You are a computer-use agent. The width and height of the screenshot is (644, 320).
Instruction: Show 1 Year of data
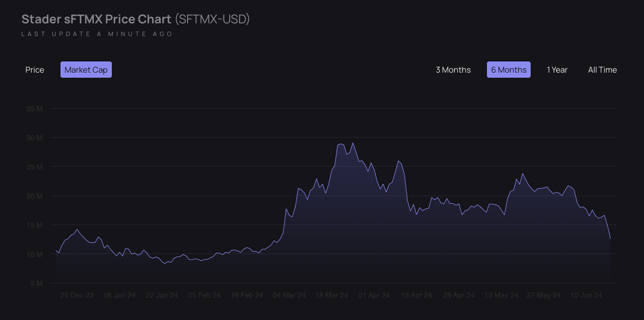[x=557, y=70]
